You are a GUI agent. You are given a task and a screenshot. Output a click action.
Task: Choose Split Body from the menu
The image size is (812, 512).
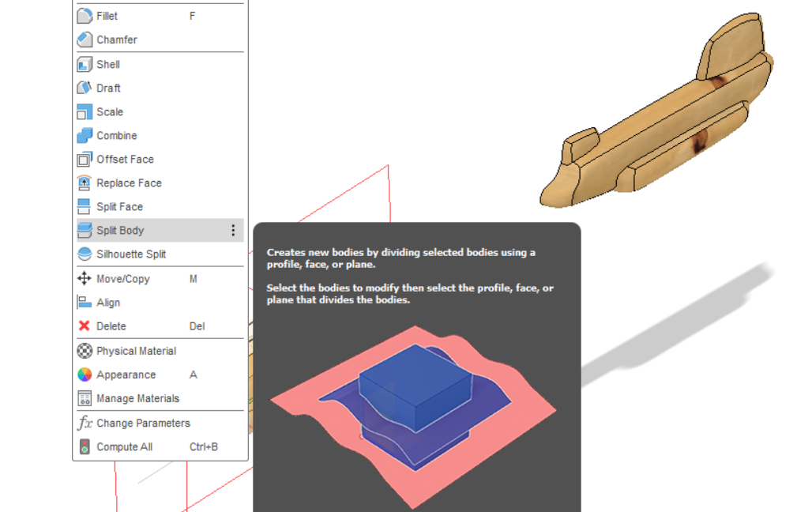118,230
